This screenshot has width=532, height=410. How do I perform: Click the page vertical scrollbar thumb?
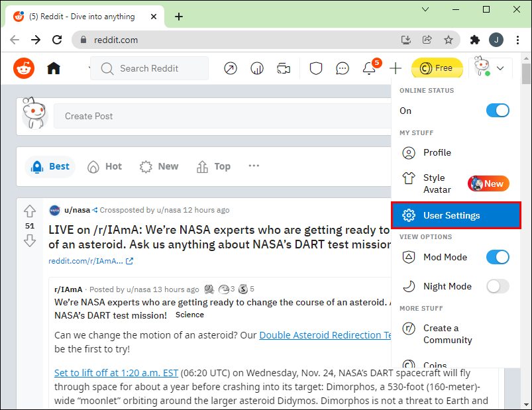pos(526,74)
